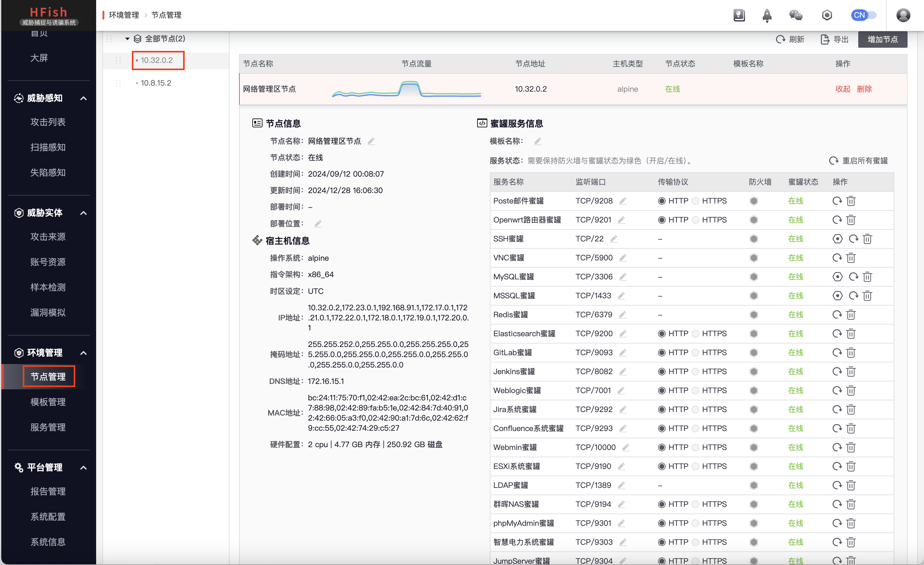Delete the MSSQL蜜罐 service

[x=867, y=296]
